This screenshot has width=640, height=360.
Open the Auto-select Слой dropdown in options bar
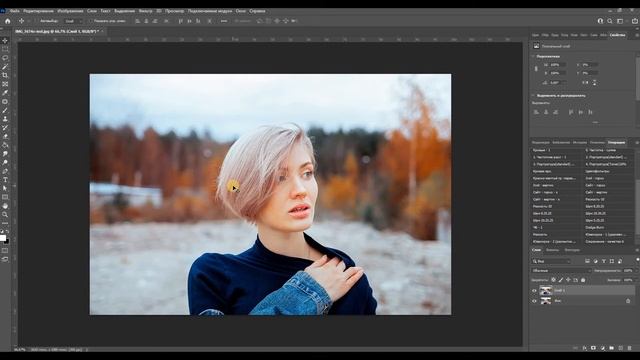point(73,21)
